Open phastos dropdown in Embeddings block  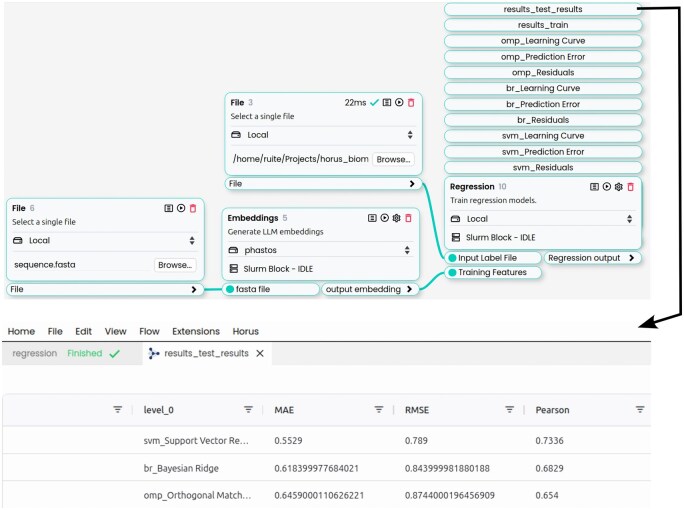(x=320, y=250)
